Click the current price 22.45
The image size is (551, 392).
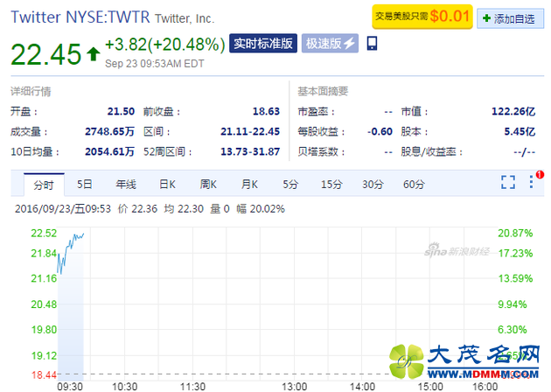[x=46, y=54]
